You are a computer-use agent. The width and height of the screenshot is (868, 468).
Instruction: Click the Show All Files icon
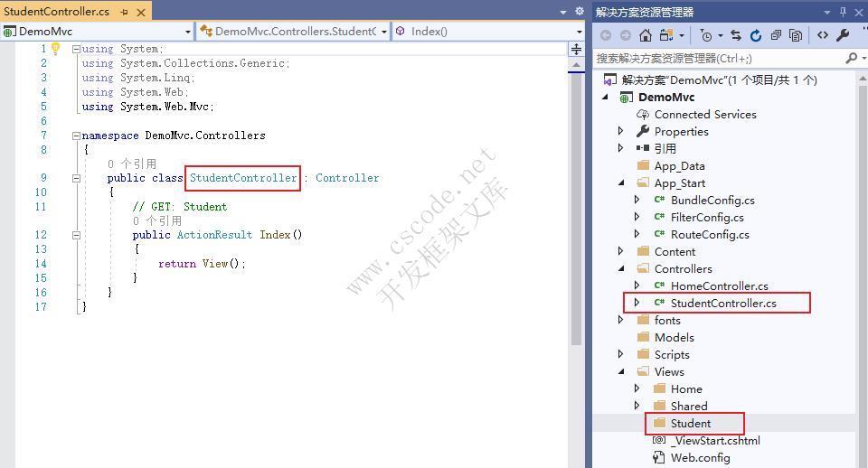tap(796, 35)
